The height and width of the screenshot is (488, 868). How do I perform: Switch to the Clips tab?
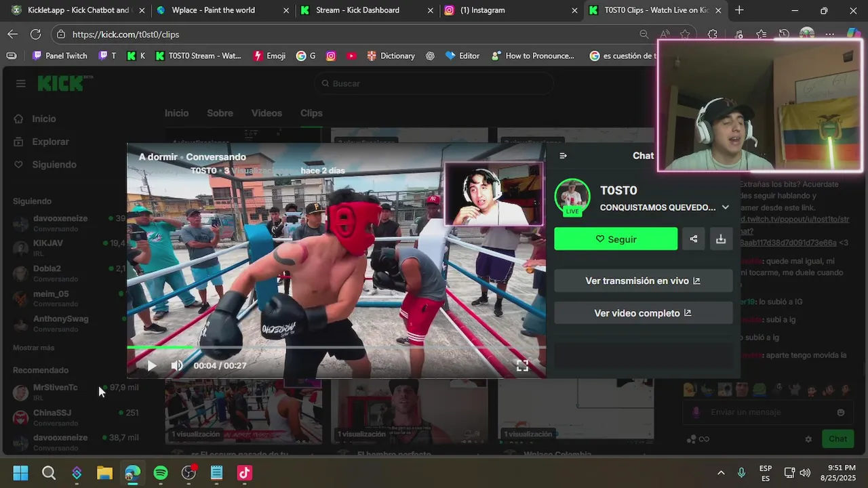(x=311, y=113)
